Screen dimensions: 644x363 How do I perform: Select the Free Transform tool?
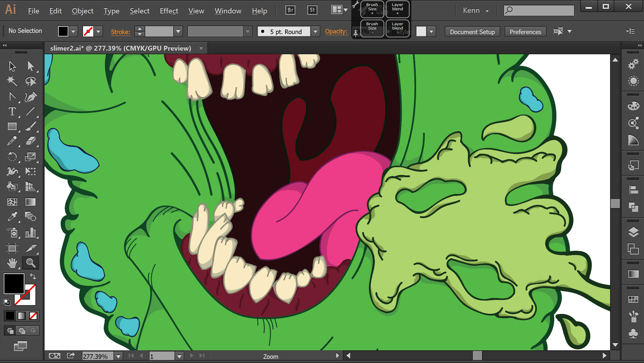(30, 171)
